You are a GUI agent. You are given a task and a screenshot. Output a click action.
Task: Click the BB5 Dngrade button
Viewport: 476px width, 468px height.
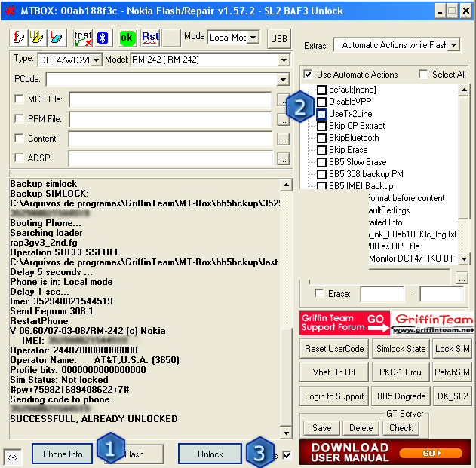401,396
